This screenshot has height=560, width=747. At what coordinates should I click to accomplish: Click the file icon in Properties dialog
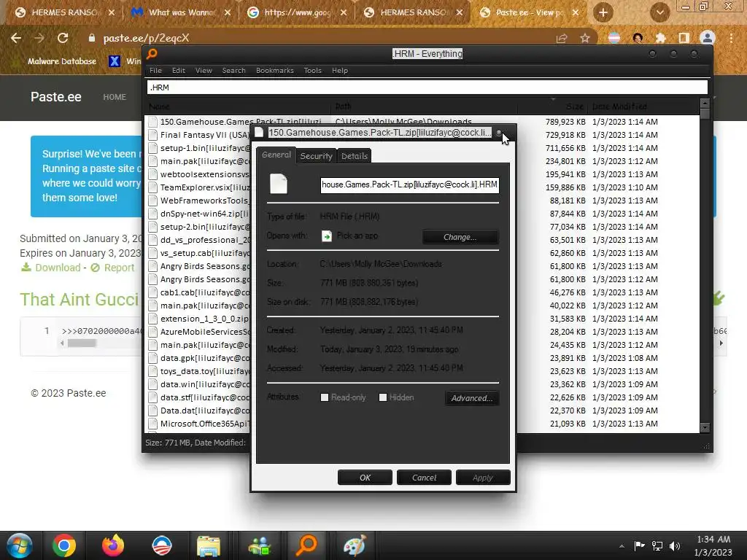(279, 184)
